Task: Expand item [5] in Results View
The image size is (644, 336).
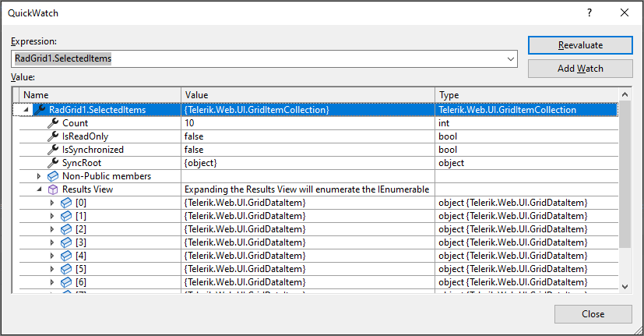Action: pyautogui.click(x=52, y=269)
